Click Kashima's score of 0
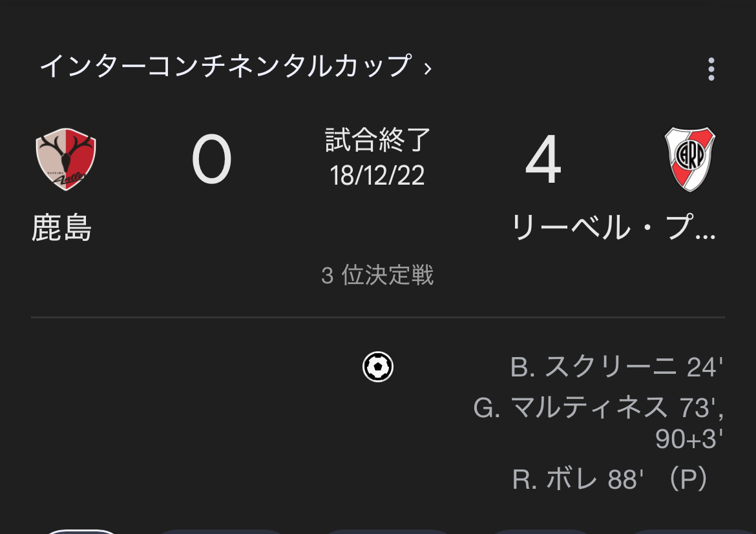 211,160
